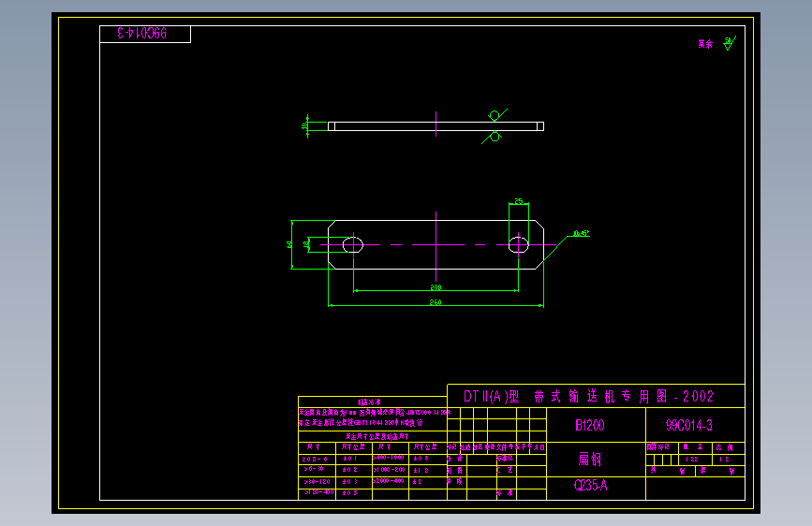Click the '25' slot width dimension
The image size is (812, 526).
(519, 201)
